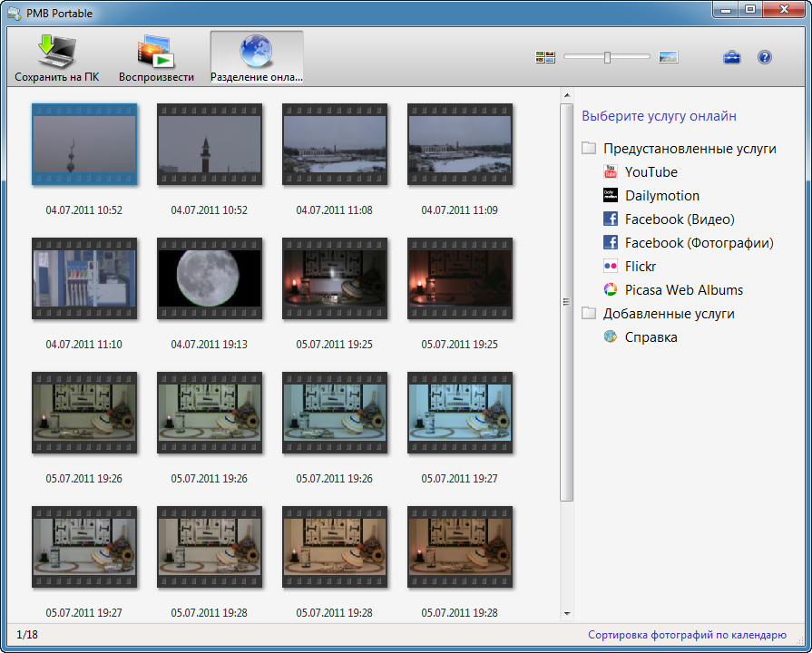Choose YouTube in the services list
The image size is (812, 653).
tap(651, 172)
